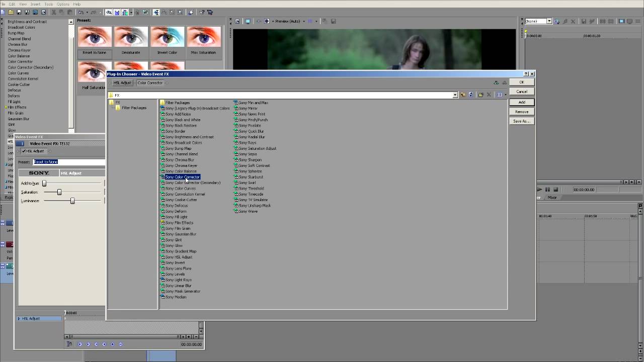Viewport: 644px width, 362px height.
Task: Click the paste icon in main toolbar
Action: click(69, 12)
